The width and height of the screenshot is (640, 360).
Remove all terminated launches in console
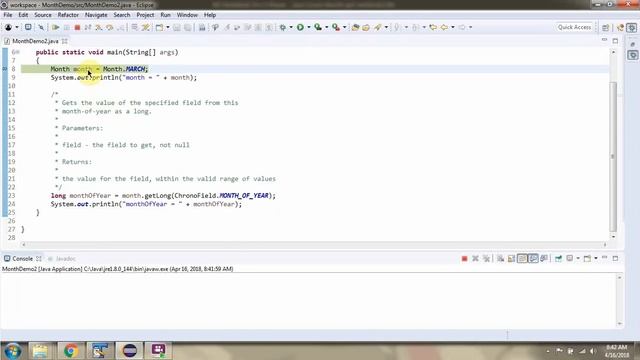pyautogui.click(x=486, y=258)
